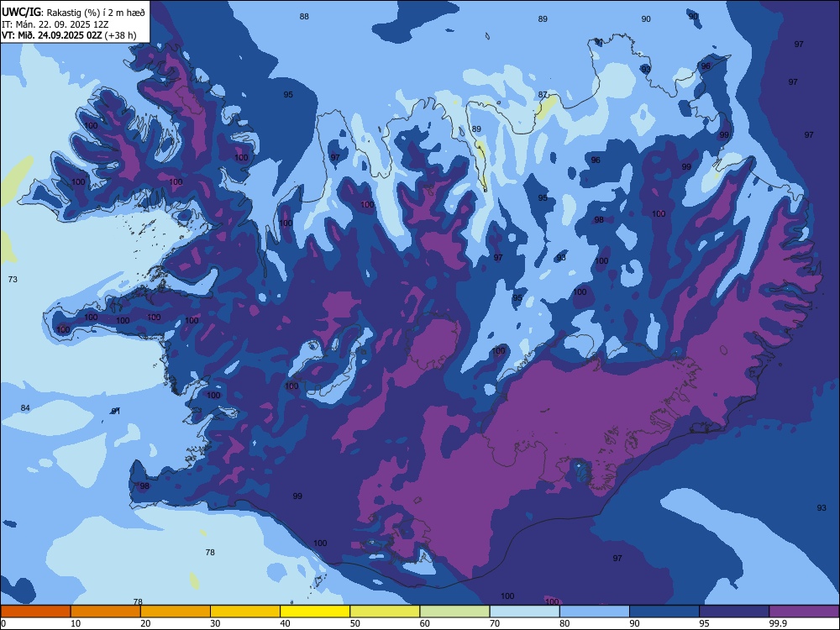Pick the 20–30 amber legend swatch
This screenshot has width=840, height=630.
pyautogui.click(x=176, y=612)
